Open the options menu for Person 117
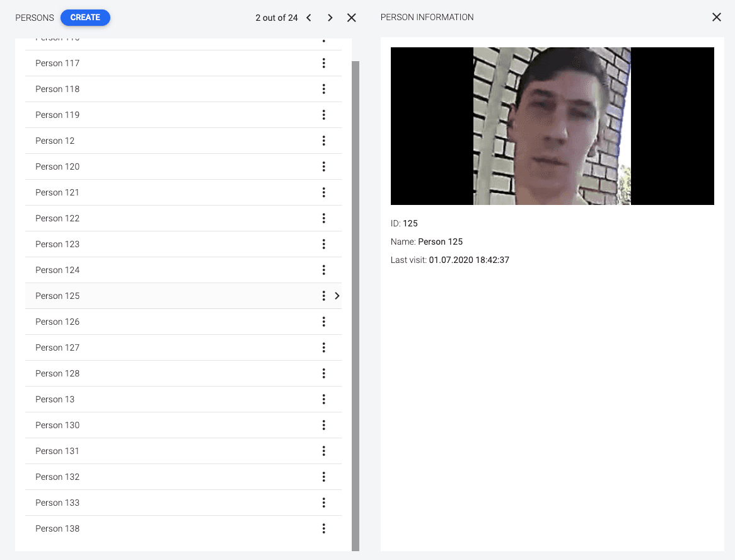The height and width of the screenshot is (560, 735). 323,62
